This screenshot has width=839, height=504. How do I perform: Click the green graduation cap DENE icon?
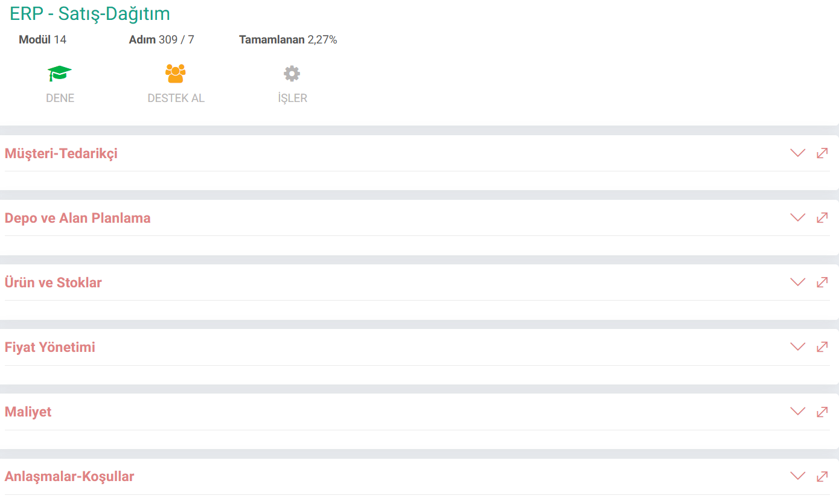(60, 74)
